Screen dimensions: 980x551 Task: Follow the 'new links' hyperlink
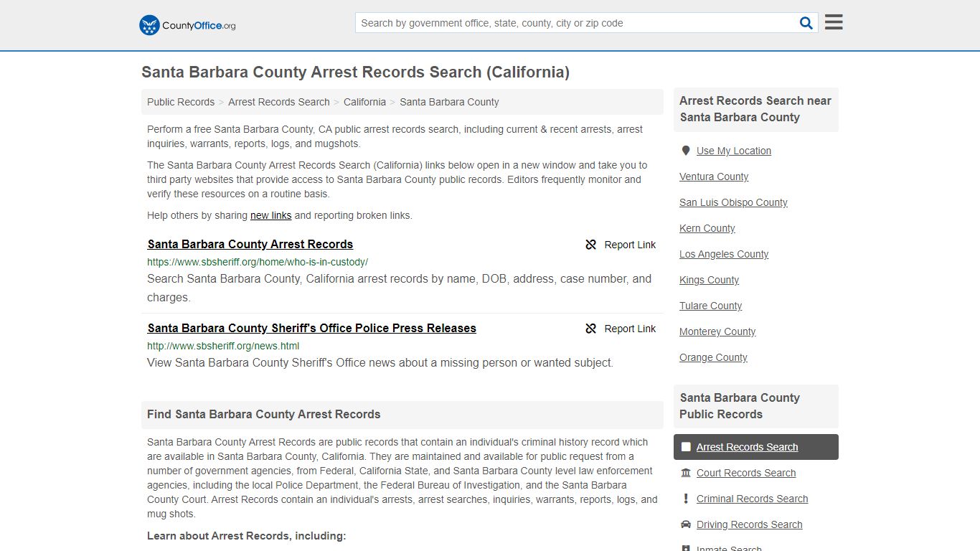(270, 215)
